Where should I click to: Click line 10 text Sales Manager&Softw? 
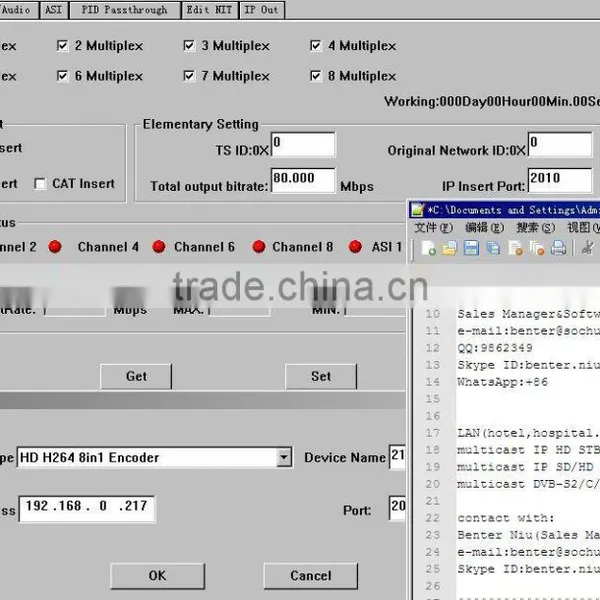[x=528, y=314]
